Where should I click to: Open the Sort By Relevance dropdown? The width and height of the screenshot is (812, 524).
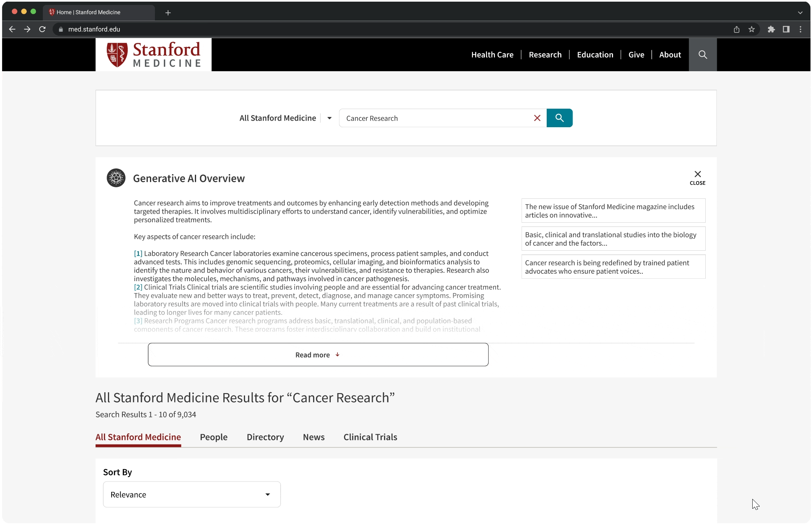point(192,494)
